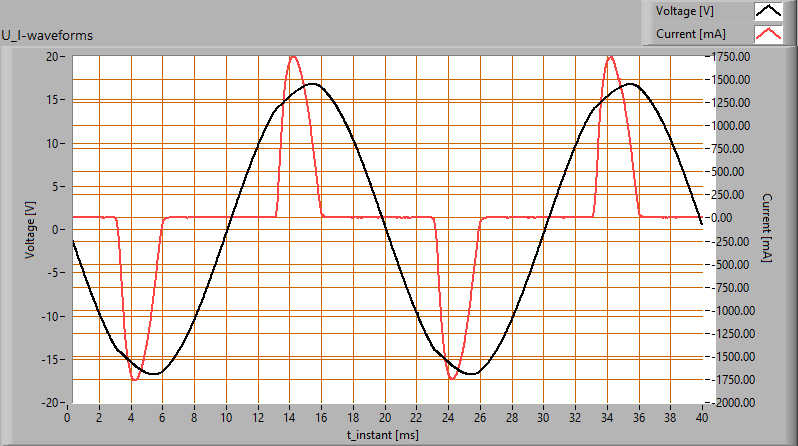Click the first positive black voltage peak

click(x=313, y=84)
